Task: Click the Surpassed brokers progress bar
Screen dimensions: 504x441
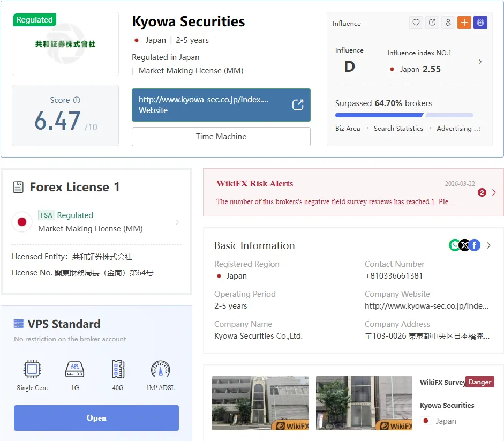Action: [404, 115]
